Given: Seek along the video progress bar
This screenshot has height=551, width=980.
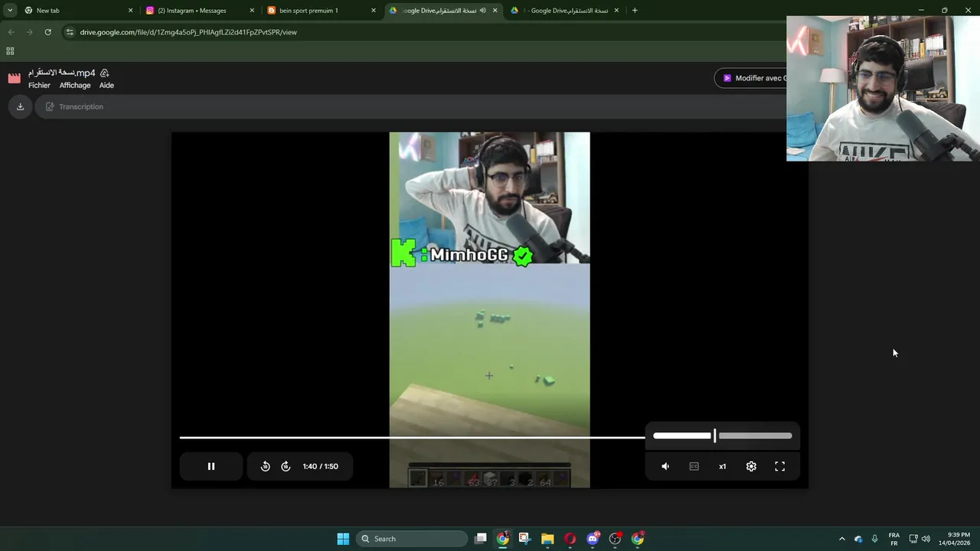Looking at the screenshot, I should (x=412, y=438).
